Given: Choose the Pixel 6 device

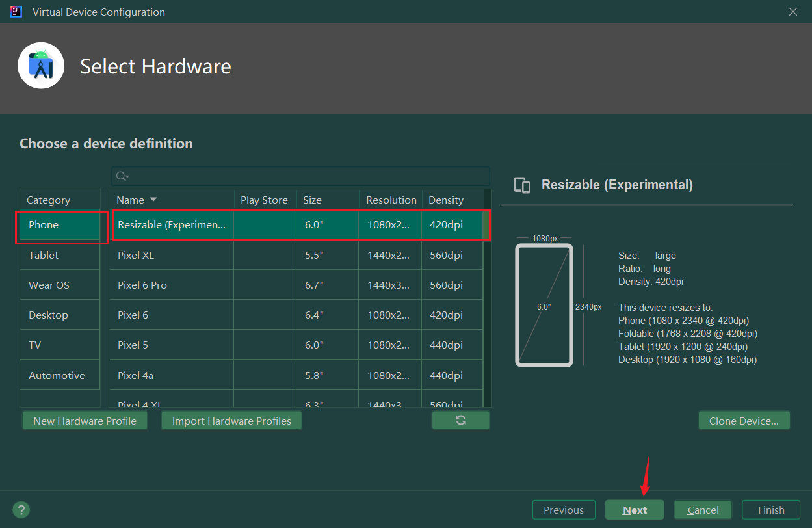Looking at the screenshot, I should pyautogui.click(x=296, y=315).
